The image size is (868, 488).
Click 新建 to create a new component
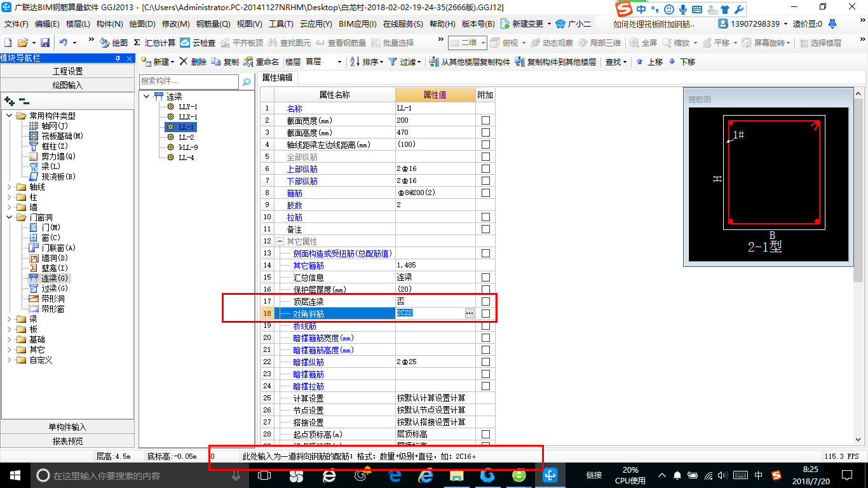[157, 62]
